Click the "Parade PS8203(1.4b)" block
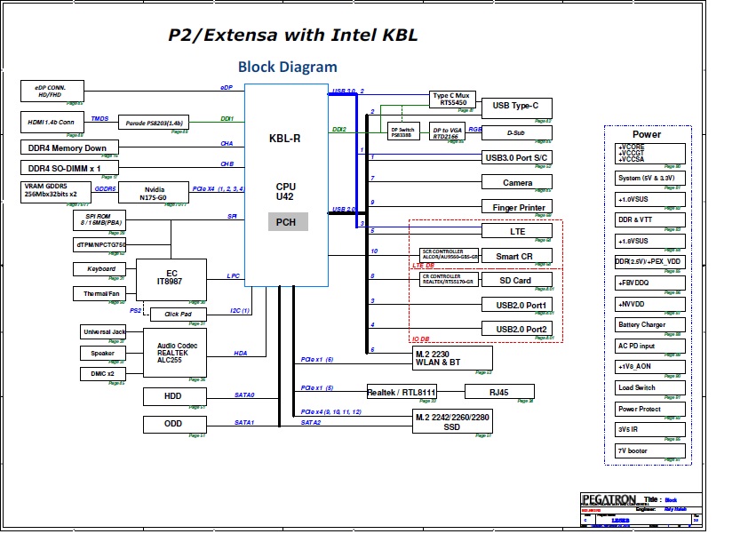The height and width of the screenshot is (534, 756). tap(154, 123)
